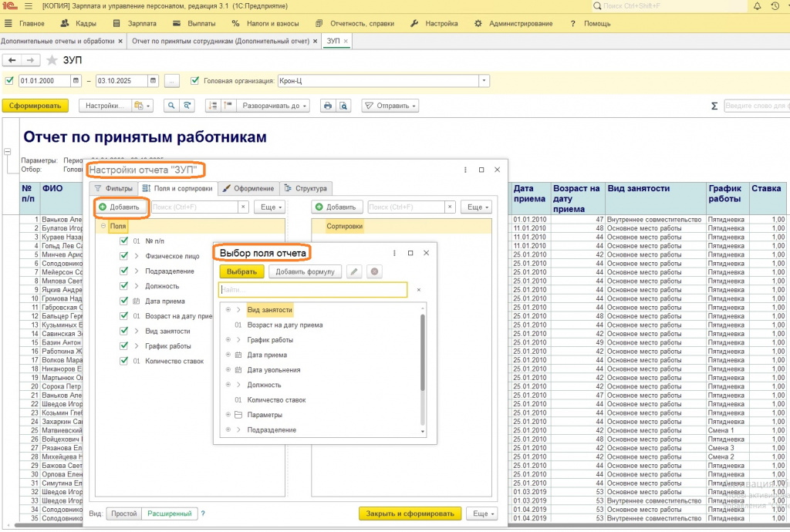Uncheck the Должность field checkbox
The height and width of the screenshot is (532, 790).
[123, 286]
